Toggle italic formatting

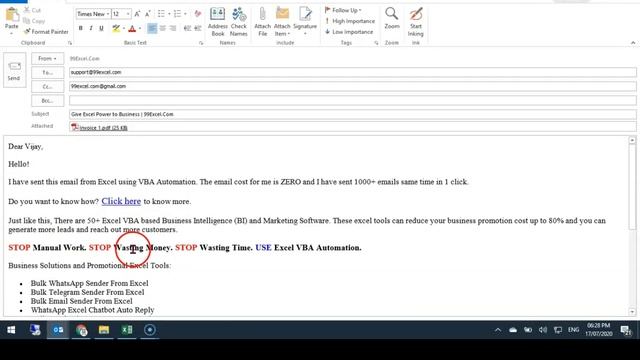tap(91, 28)
